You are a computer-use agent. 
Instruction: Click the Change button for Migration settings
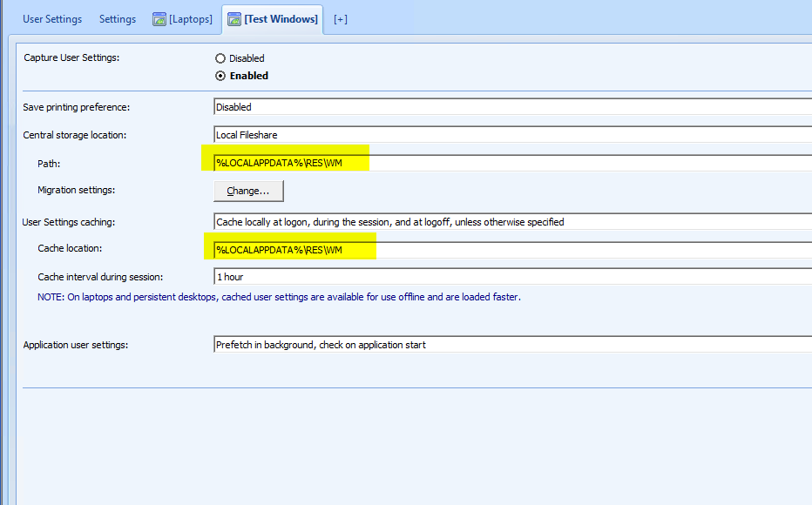(x=247, y=190)
